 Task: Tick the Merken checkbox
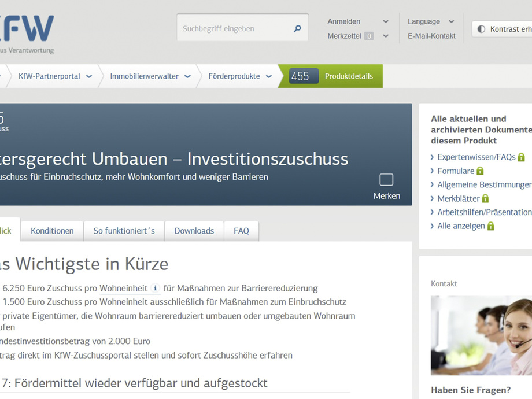point(386,179)
